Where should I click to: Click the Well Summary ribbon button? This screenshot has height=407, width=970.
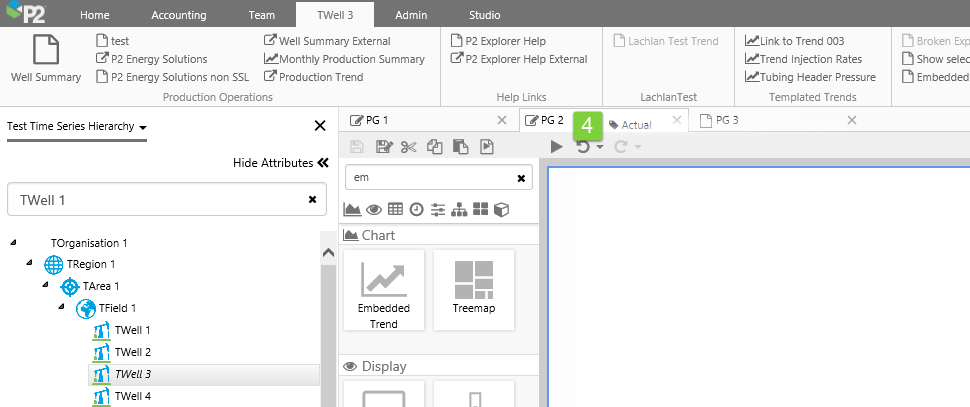click(x=46, y=59)
